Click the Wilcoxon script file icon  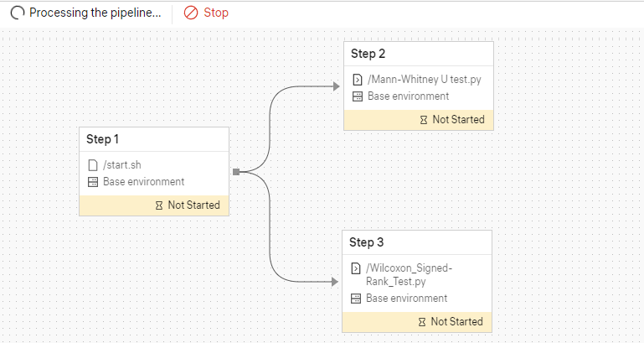click(x=356, y=268)
